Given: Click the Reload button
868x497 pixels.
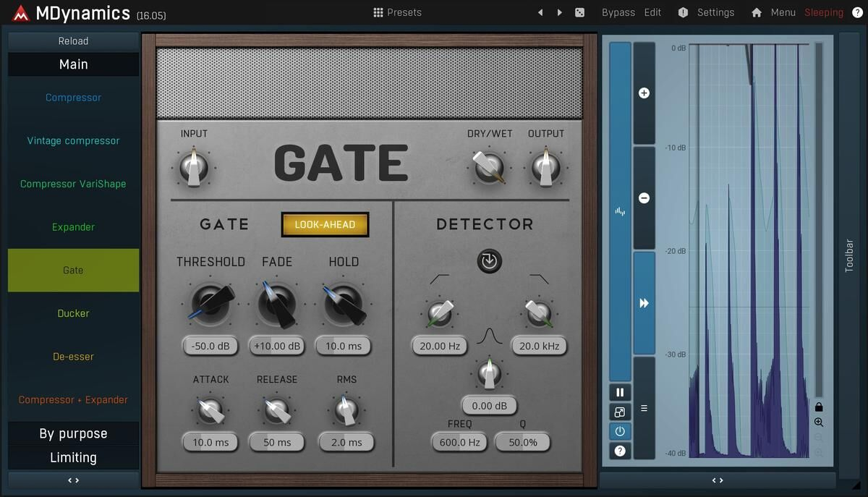Looking at the screenshot, I should point(73,41).
